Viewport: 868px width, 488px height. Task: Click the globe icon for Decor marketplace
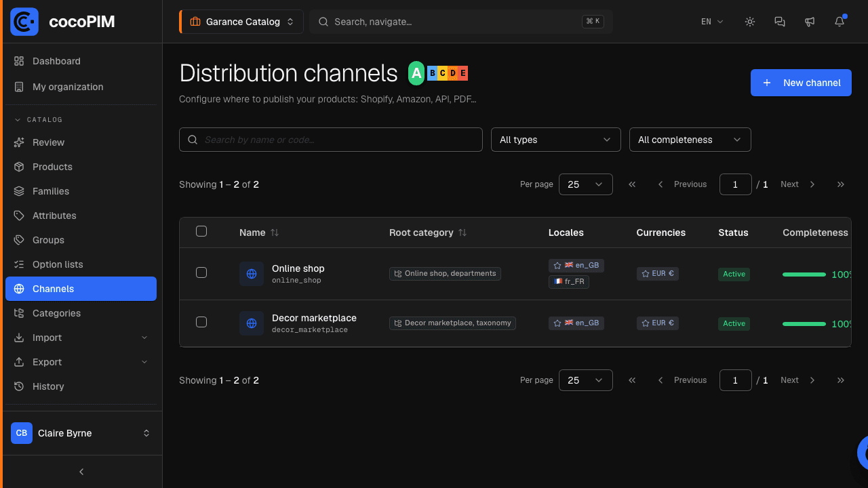(x=252, y=323)
